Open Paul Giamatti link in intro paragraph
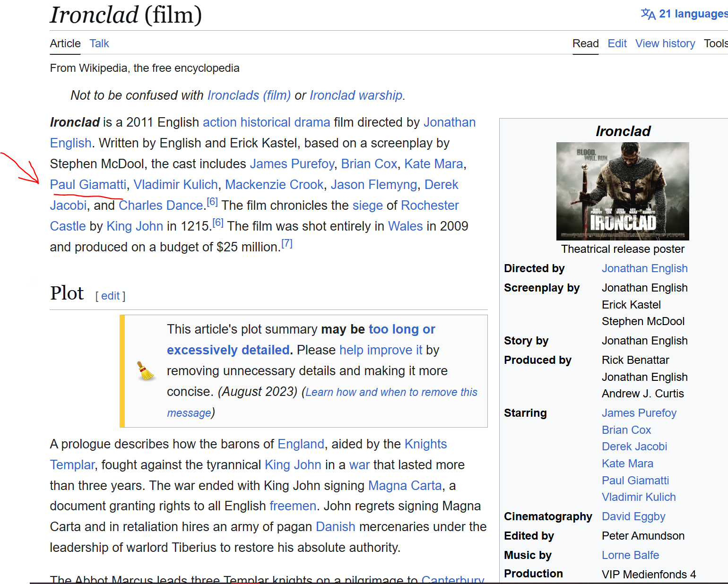Viewport: 728px width, 584px height. [88, 185]
